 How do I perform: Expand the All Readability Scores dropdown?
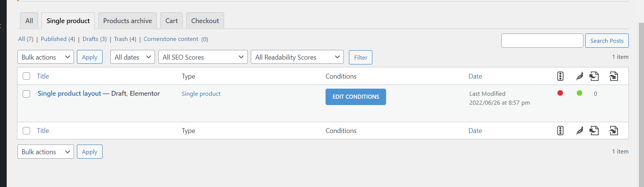tap(297, 57)
